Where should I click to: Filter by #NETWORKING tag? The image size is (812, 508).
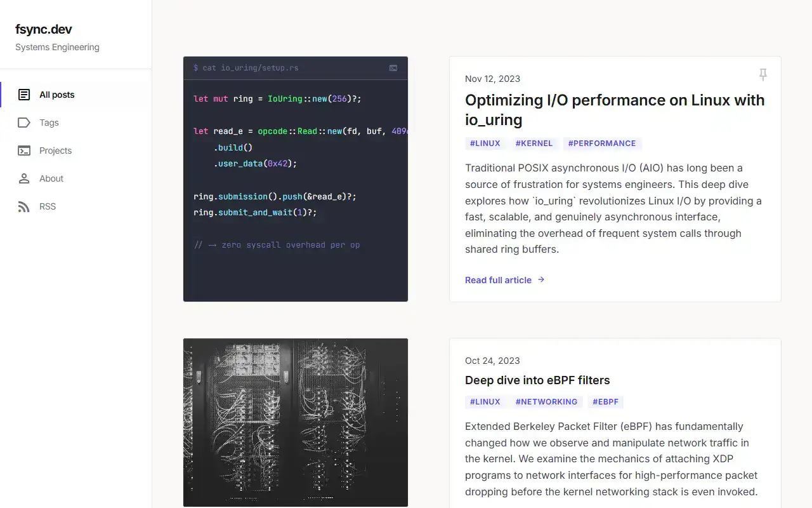[546, 402]
